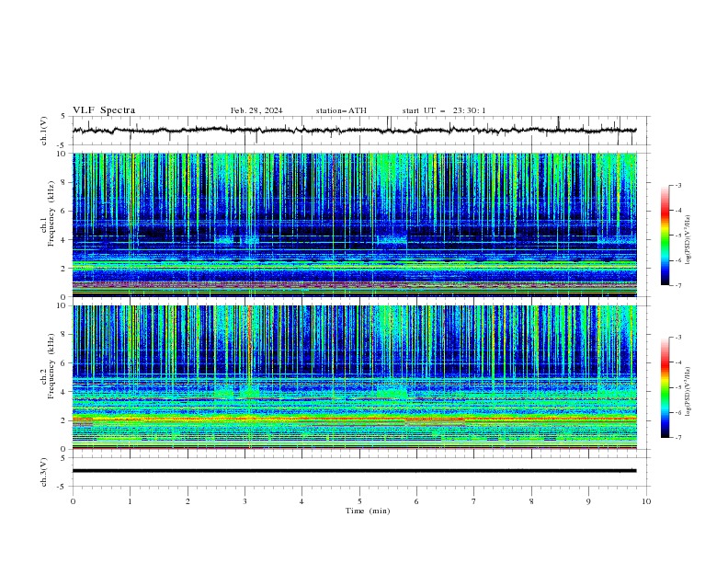Click inside the ch.1 spectrogram panel

coord(354,224)
